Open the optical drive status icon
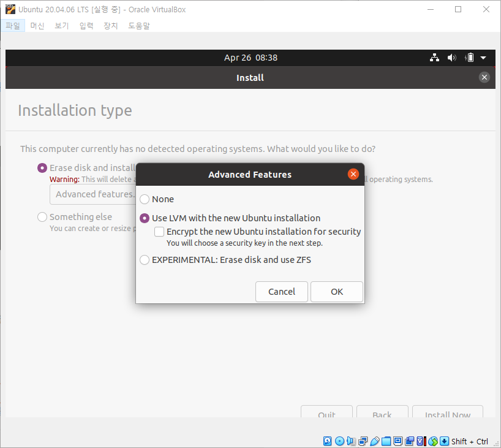This screenshot has width=501, height=448. pos(339,441)
